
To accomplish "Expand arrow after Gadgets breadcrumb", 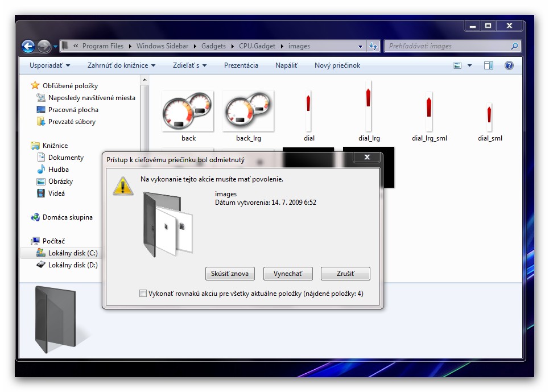I will (232, 46).
